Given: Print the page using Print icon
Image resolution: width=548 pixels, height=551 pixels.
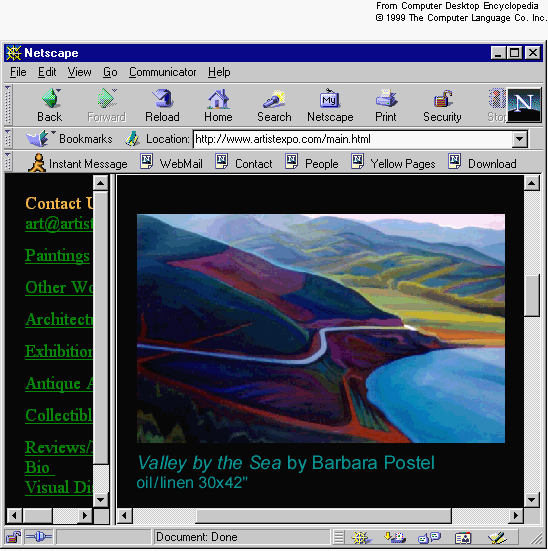Looking at the screenshot, I should (386, 105).
